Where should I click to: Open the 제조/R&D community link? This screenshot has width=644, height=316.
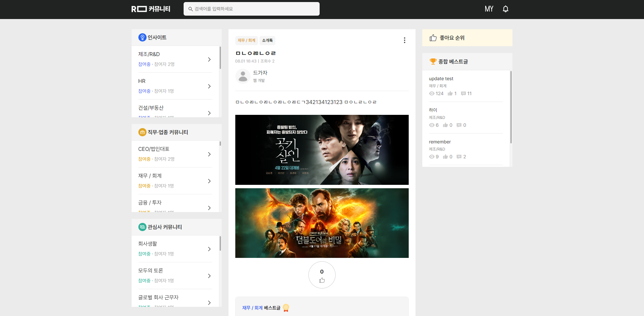click(x=149, y=54)
